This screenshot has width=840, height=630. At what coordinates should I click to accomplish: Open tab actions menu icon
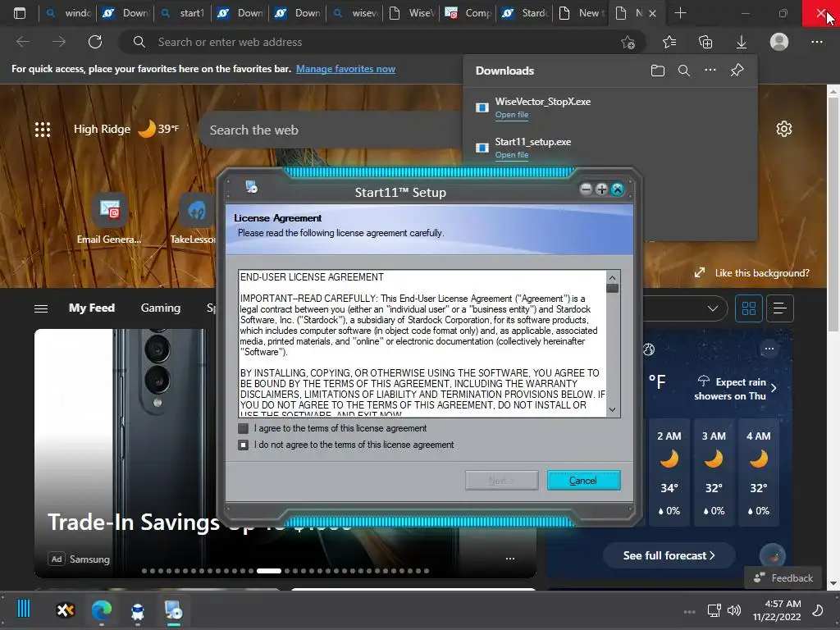(20, 13)
